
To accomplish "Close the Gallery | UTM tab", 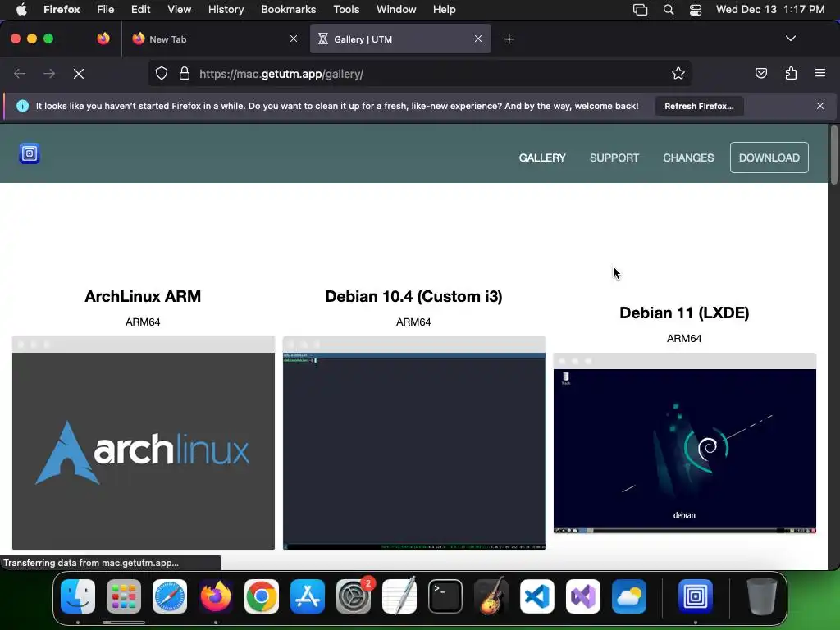I will 478,39.
